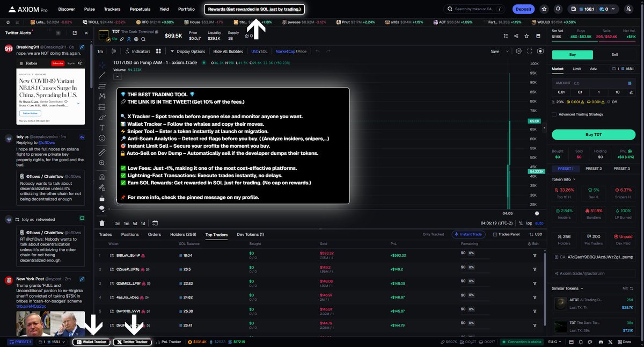Image resolution: width=644 pixels, height=347 pixels.
Task: Select the Sell tab
Action: [614, 55]
